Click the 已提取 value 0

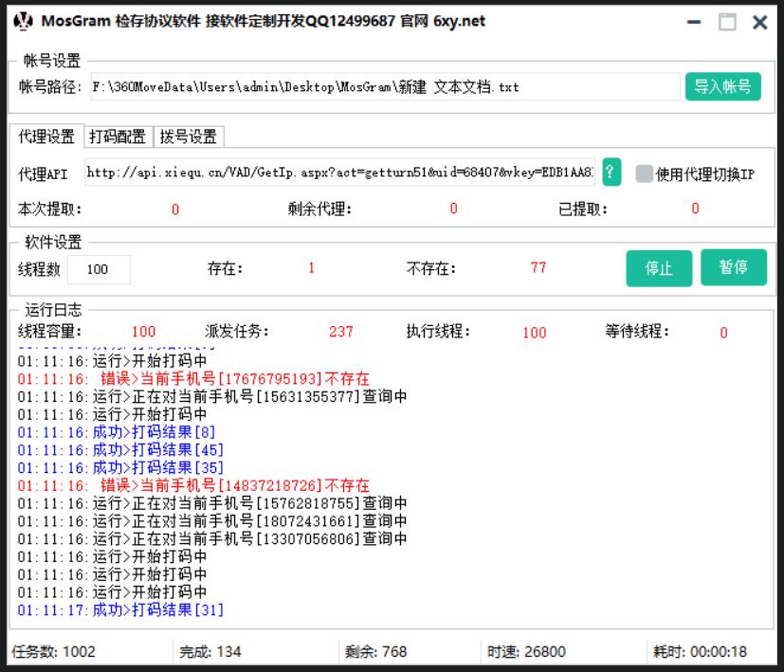[695, 209]
